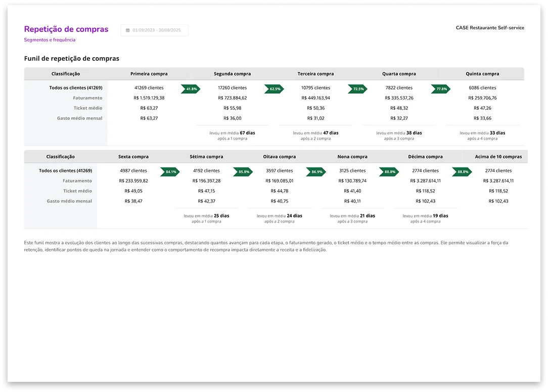Click the Funil de repetição de compras heading
Screen dimensions: 548x392
[72, 59]
